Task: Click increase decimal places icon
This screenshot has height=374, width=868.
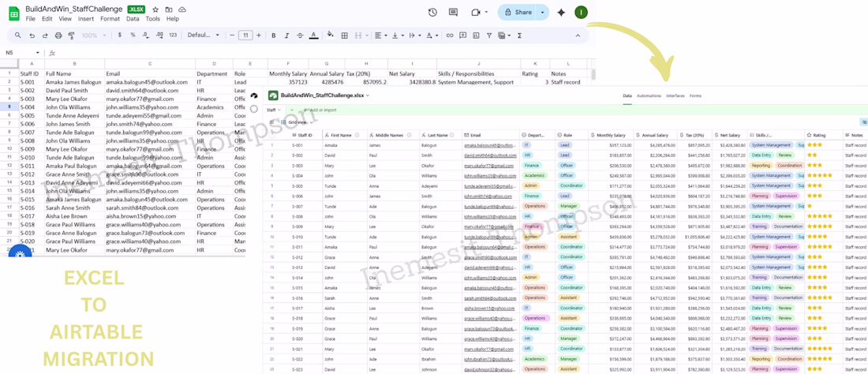Action: coord(159,36)
